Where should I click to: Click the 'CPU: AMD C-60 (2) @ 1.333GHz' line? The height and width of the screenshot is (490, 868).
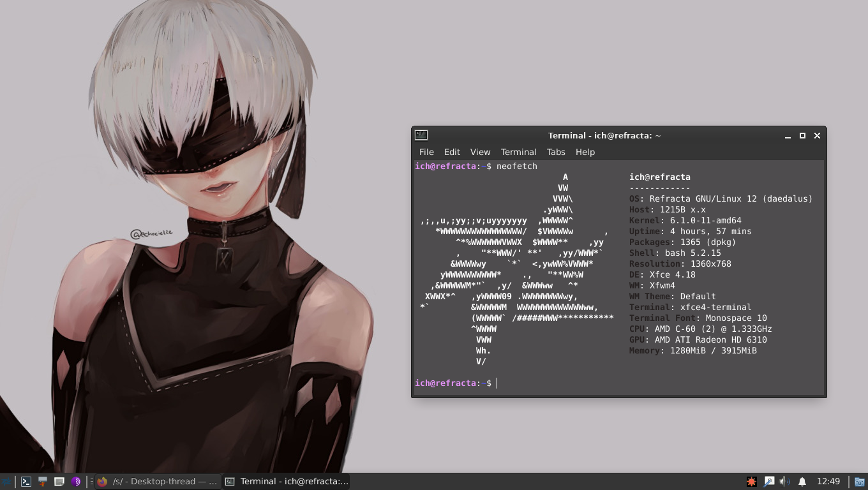(700, 329)
